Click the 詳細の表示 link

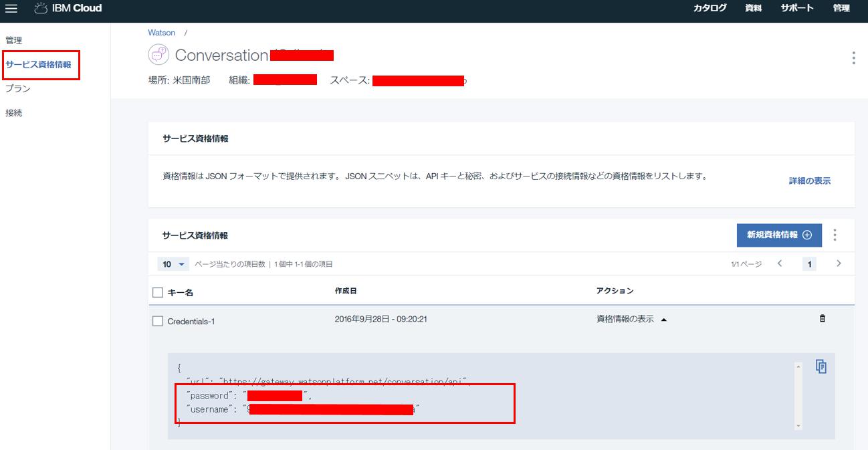point(808,181)
